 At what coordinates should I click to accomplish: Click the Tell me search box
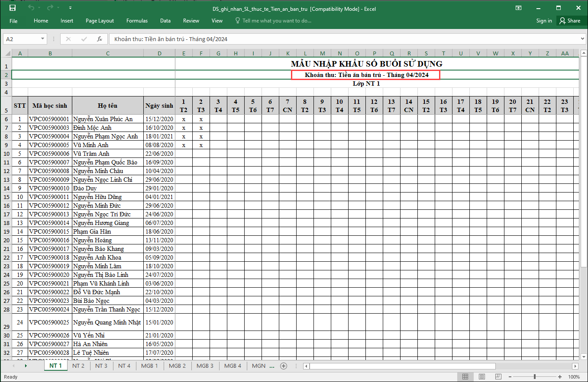pyautogui.click(x=276, y=21)
